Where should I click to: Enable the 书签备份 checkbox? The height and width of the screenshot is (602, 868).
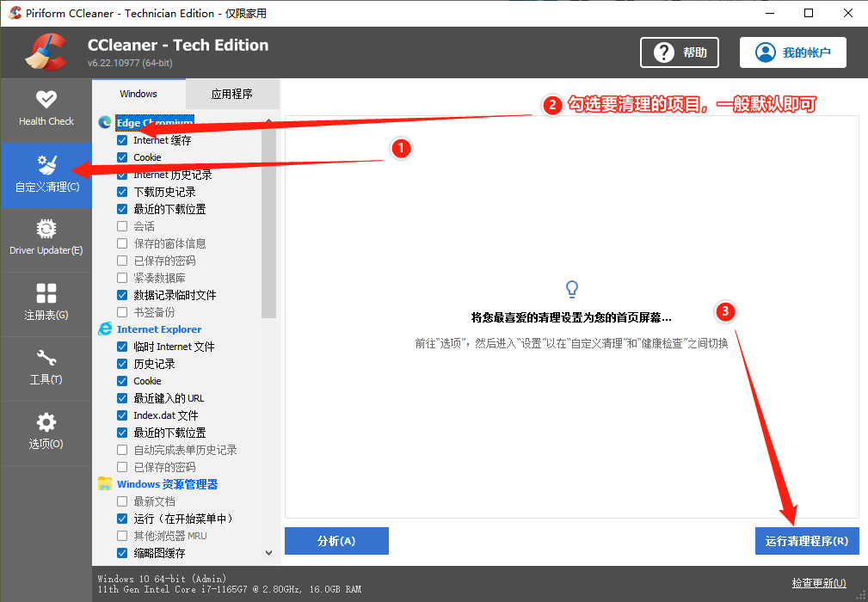(x=122, y=312)
